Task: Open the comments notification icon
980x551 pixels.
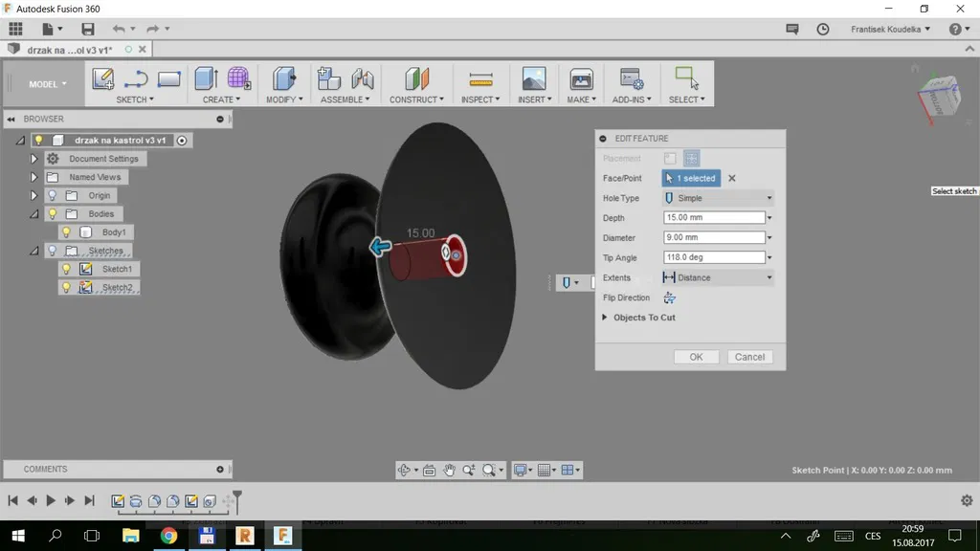Action: (791, 30)
